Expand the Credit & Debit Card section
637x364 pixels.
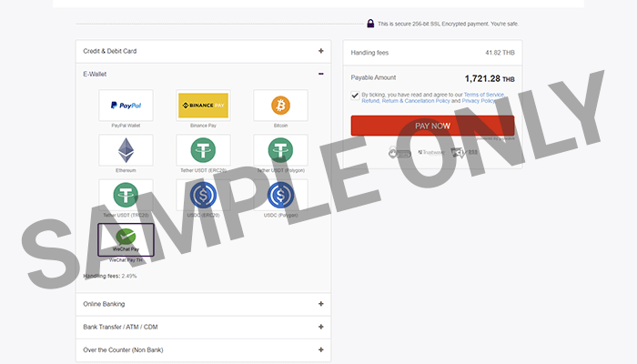coord(320,51)
